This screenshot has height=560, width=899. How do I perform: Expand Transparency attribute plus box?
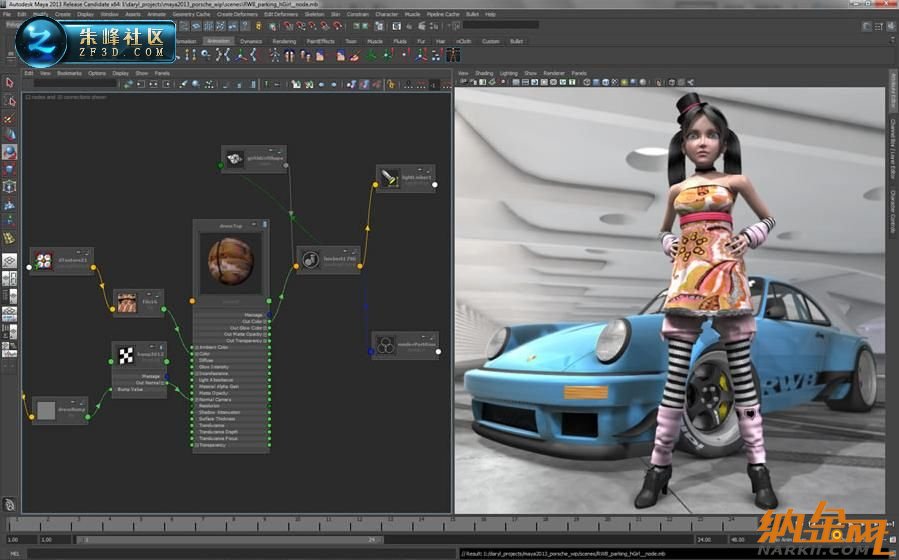[196, 445]
